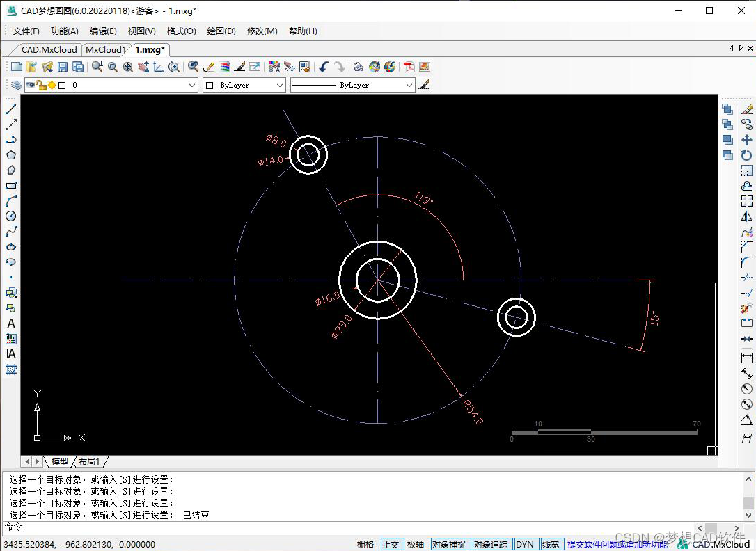Click the 提交软件问题或增加新功能 link
The width and height of the screenshot is (756, 551).
point(617,544)
